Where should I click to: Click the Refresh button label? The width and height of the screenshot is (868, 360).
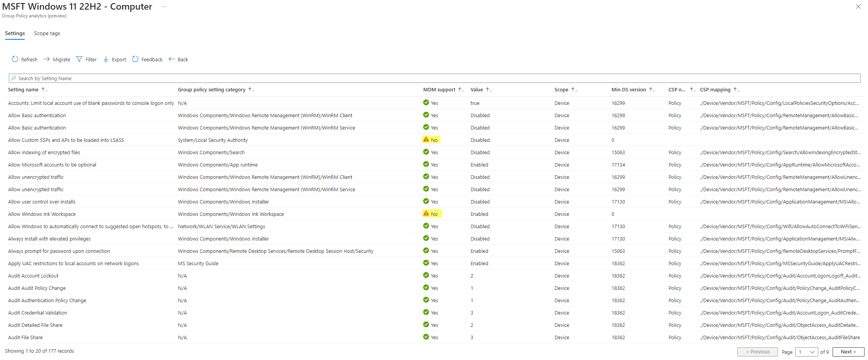click(x=29, y=60)
